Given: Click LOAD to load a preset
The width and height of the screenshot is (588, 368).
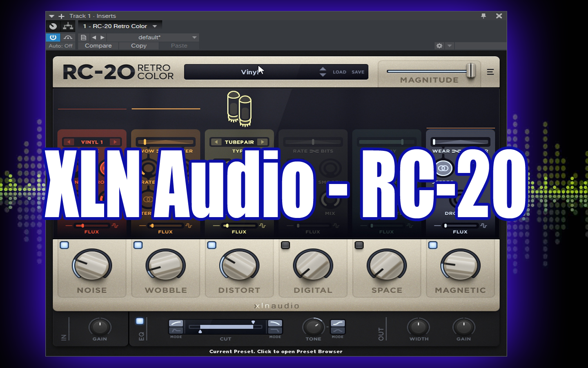Looking at the screenshot, I should coord(339,72).
